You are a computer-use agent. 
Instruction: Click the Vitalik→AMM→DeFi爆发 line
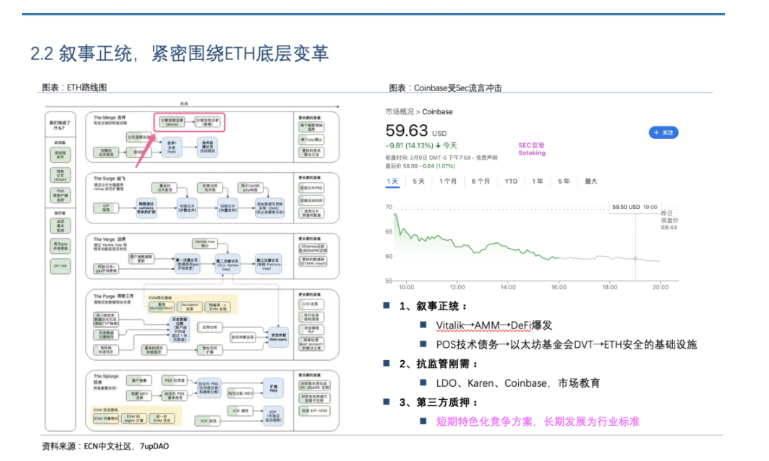pos(494,325)
